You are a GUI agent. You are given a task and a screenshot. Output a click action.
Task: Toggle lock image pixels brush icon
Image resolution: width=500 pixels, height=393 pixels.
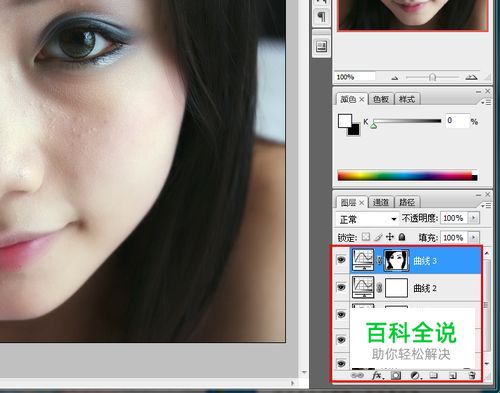[378, 237]
